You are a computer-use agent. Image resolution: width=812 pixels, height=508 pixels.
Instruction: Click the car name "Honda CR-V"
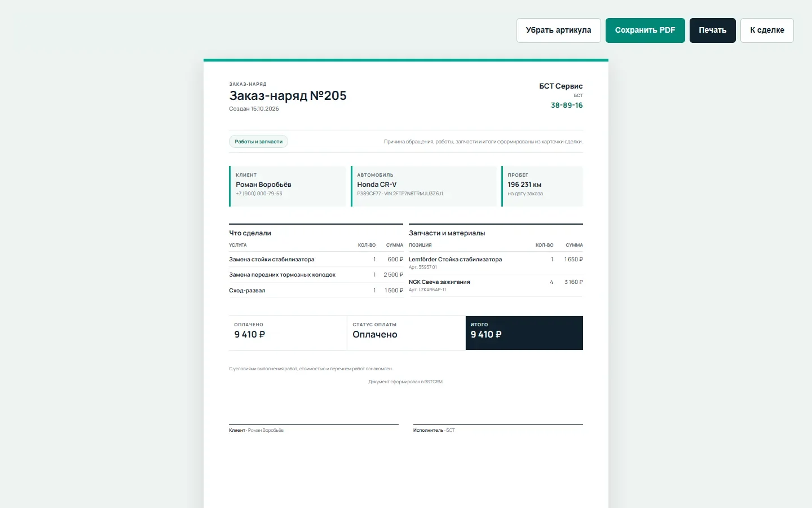(377, 185)
